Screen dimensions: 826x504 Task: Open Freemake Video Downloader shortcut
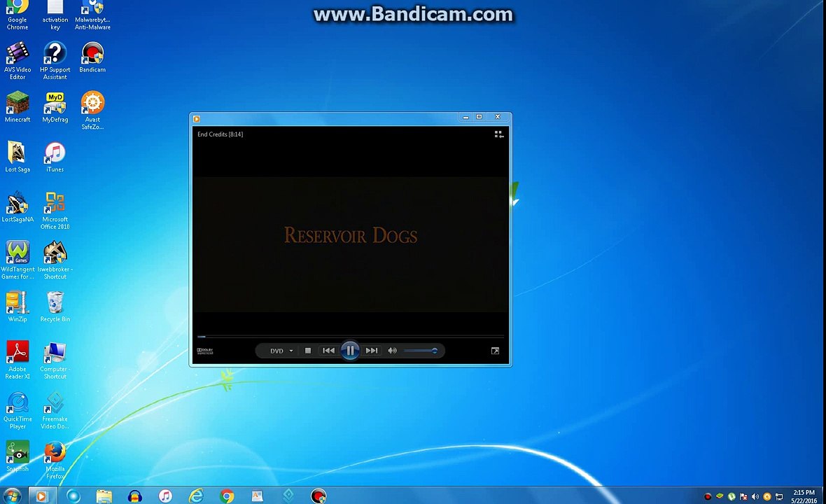coord(55,410)
